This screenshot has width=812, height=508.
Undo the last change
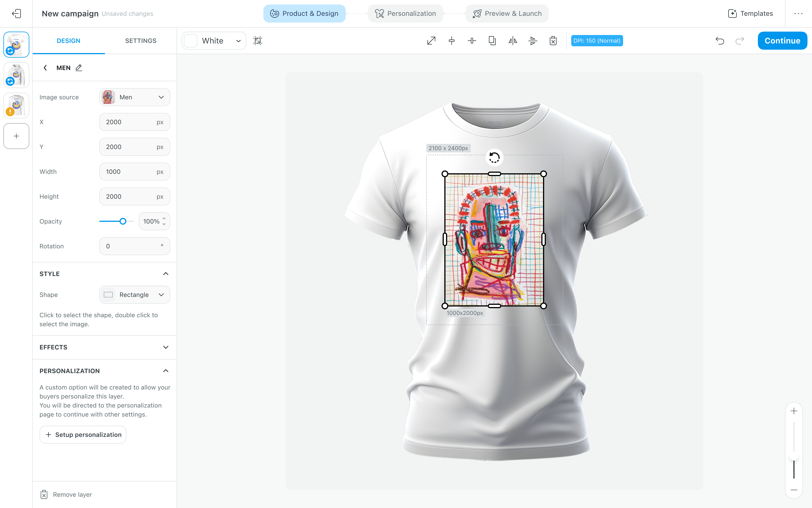720,41
